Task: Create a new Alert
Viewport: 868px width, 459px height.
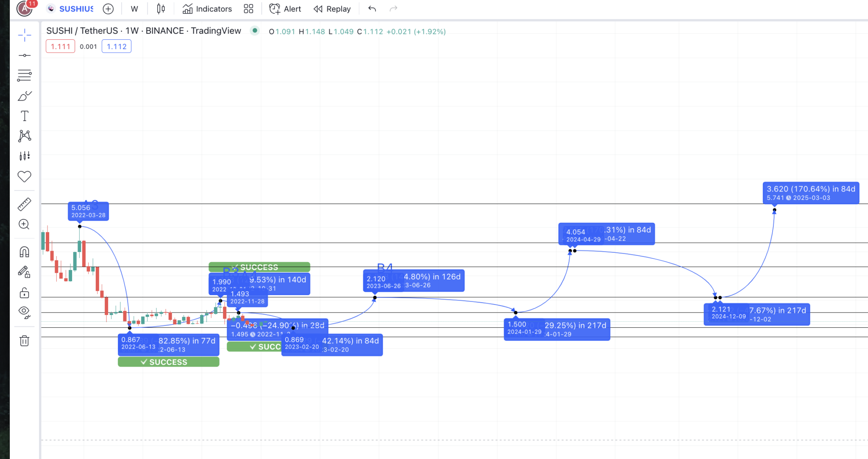Action: coord(285,9)
